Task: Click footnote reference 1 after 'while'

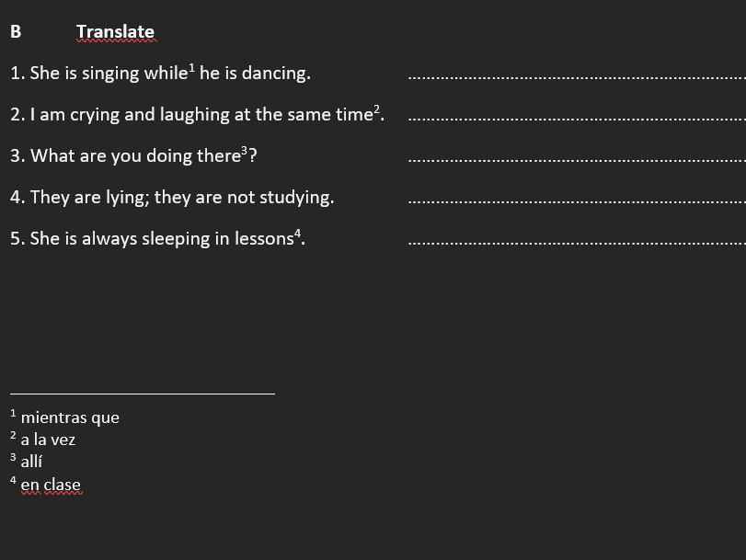Action: (191, 67)
